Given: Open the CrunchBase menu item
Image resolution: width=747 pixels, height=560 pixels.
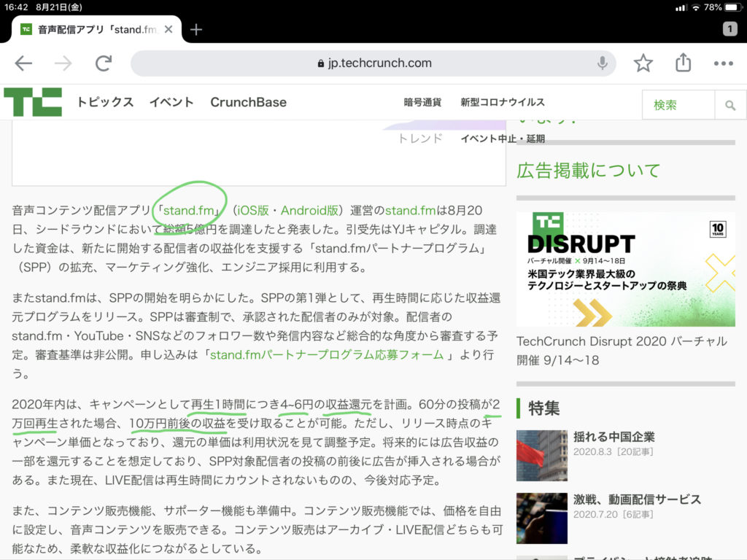Looking at the screenshot, I should tap(248, 102).
